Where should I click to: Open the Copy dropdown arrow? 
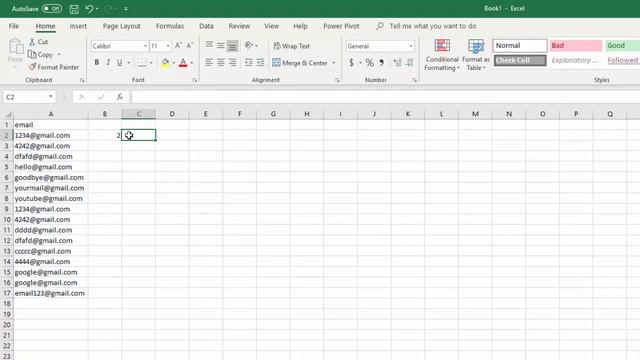59,54
